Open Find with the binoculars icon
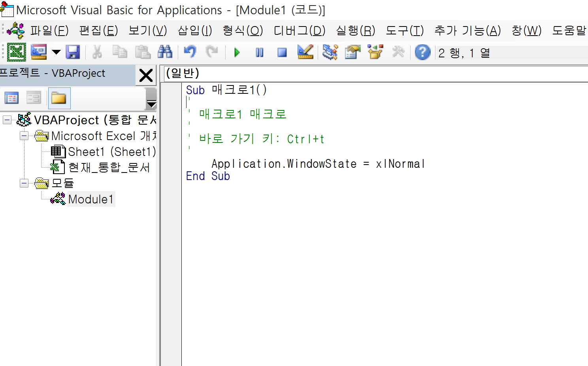588x366 pixels. tap(165, 52)
